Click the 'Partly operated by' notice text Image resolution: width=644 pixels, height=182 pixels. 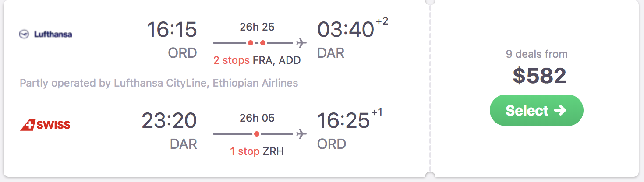(159, 83)
